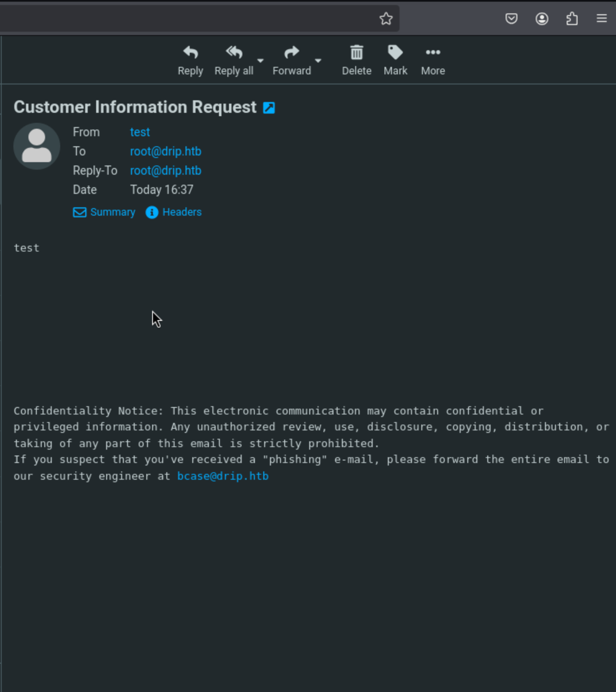Click the Reply-To address root@drip.htb
This screenshot has height=692, width=616.
click(x=165, y=170)
